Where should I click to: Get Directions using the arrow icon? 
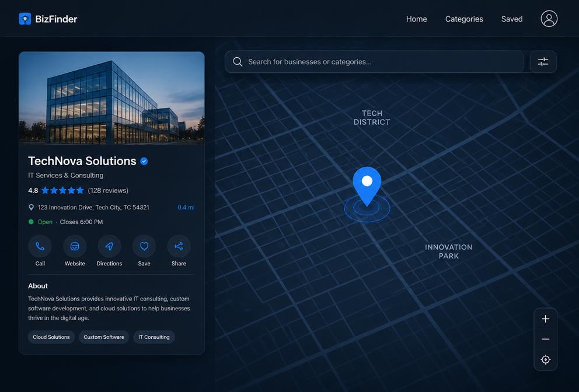[x=109, y=246]
